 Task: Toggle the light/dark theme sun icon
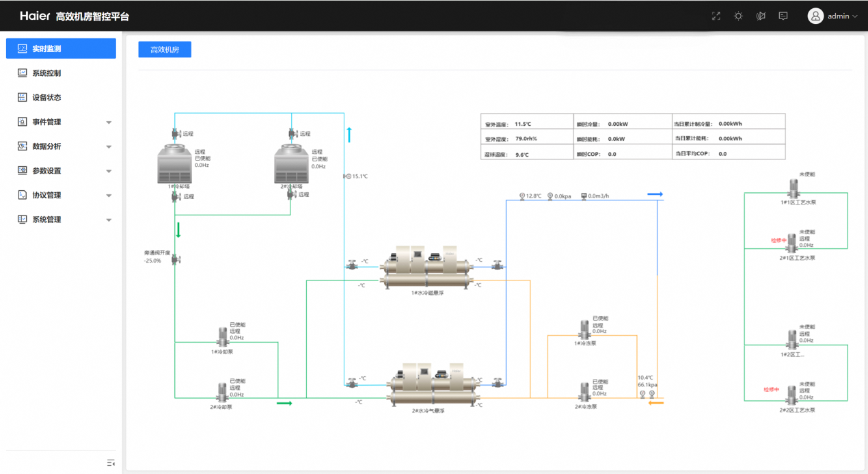point(738,16)
